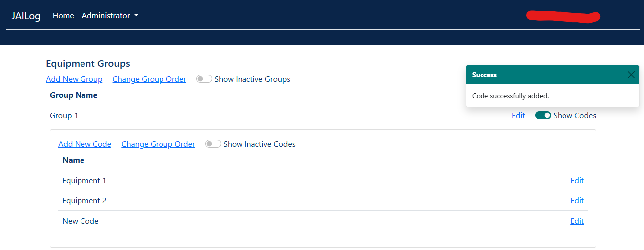The height and width of the screenshot is (250, 644).
Task: Close the Success notification
Action: 631,75
